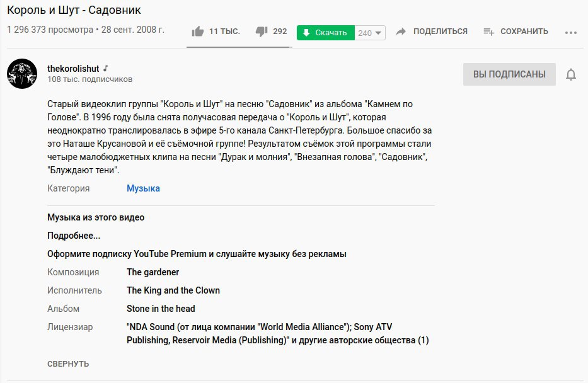588x383 pixels.
Task: Click the artist name The King and the Clown
Action: coord(173,290)
